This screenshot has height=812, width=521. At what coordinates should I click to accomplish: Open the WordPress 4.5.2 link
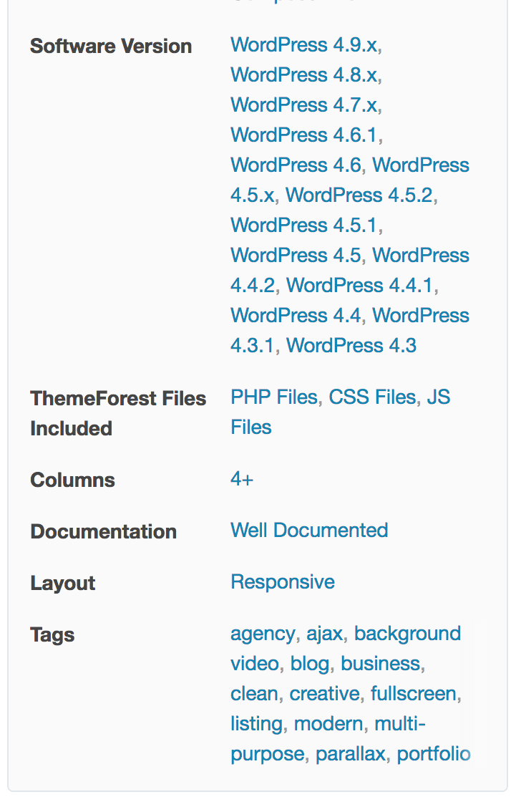pos(359,195)
